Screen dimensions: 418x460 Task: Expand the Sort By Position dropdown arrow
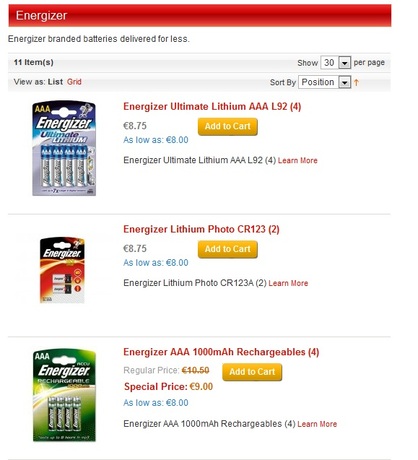345,82
